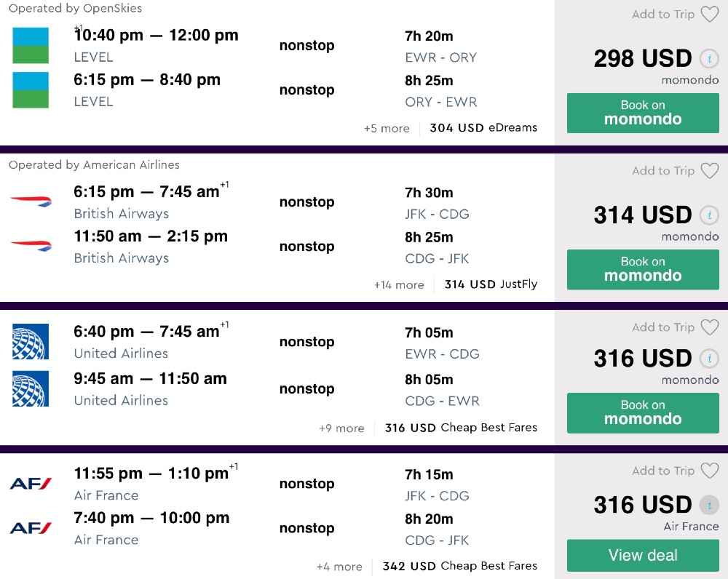Screen dimensions: 728x579
Task: Toggle the heart on the Air France deal
Action: coord(709,471)
